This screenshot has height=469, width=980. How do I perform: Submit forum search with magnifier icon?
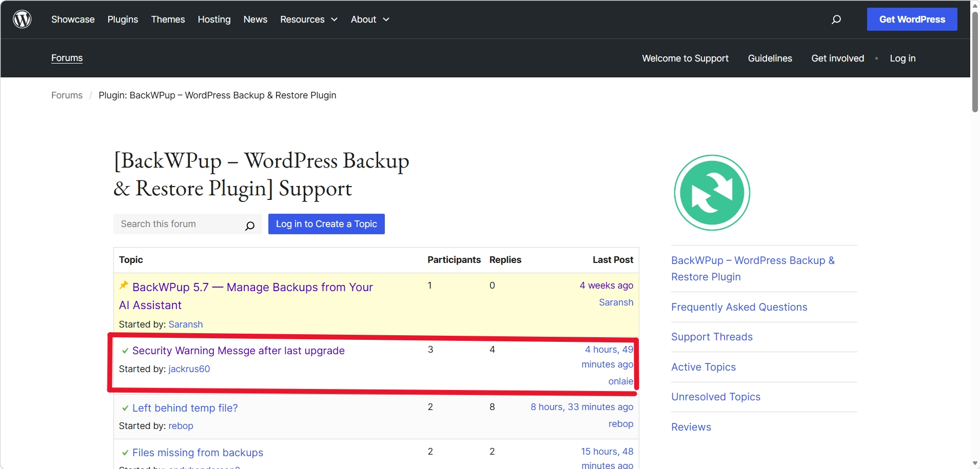tap(250, 226)
